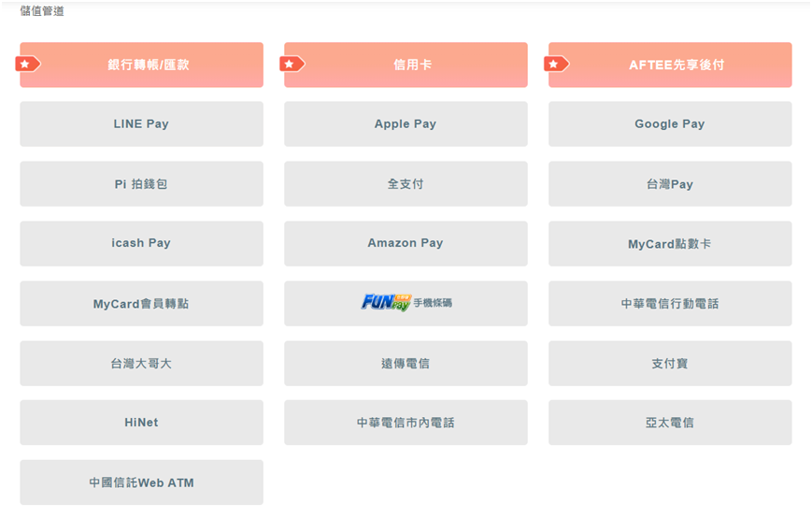
Task: Choose Pi 拍錢包
Action: [x=141, y=184]
